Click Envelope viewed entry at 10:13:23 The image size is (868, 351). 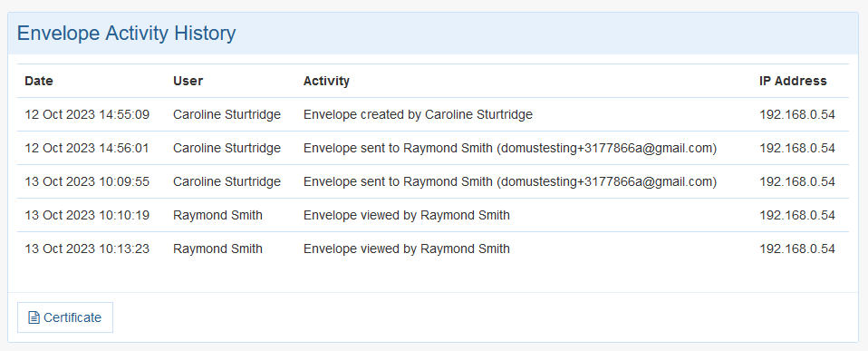click(406, 249)
